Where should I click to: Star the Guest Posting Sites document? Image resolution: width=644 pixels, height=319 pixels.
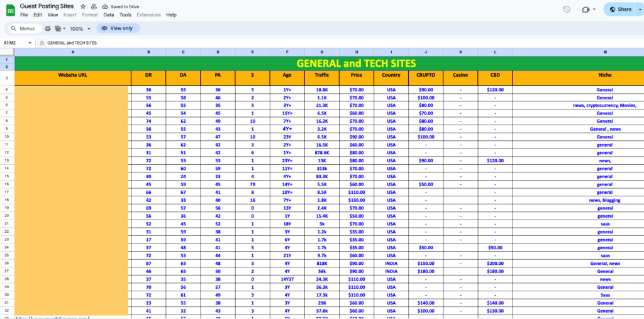pyautogui.click(x=83, y=6)
